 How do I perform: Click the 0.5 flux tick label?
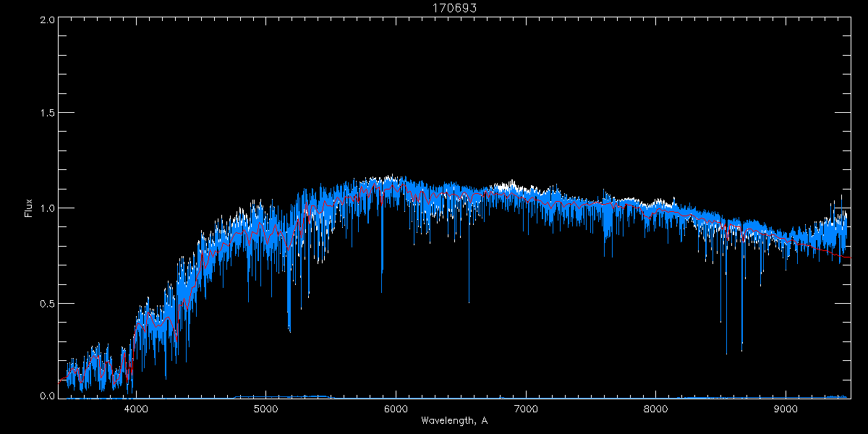47,303
